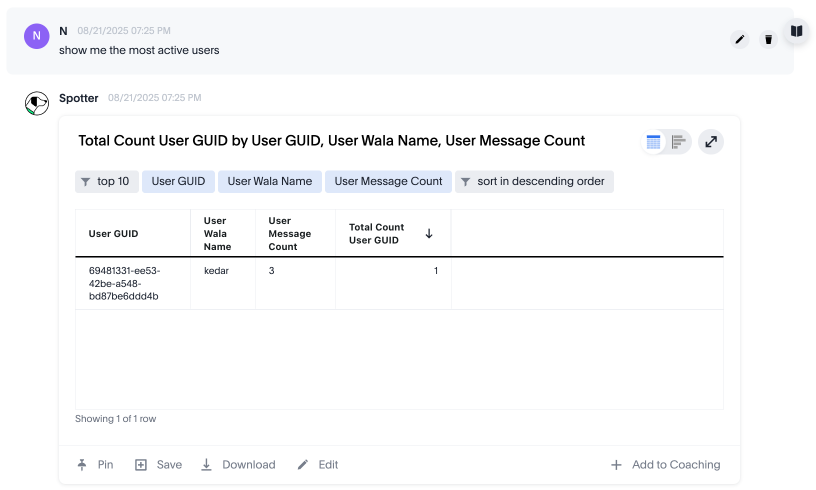
Task: Switch to chart view
Action: (678, 142)
